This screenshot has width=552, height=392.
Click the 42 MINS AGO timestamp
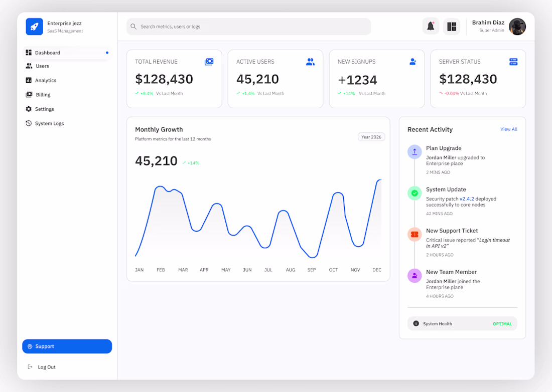(x=440, y=214)
